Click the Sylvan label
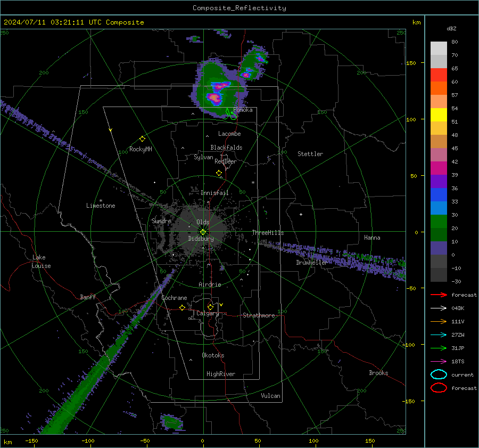Viewport: 479px width, 448px height. [x=203, y=157]
